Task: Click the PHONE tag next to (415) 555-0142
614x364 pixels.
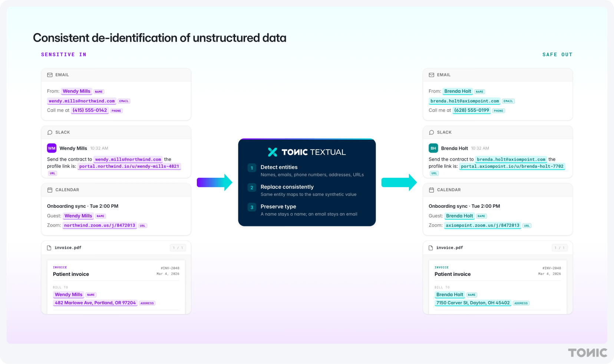Action: pos(116,111)
